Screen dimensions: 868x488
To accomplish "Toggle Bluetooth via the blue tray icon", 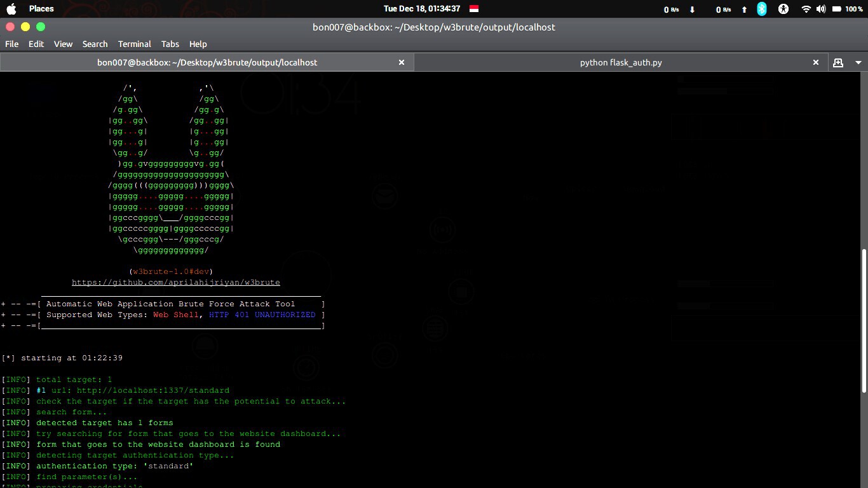I will pyautogui.click(x=761, y=9).
